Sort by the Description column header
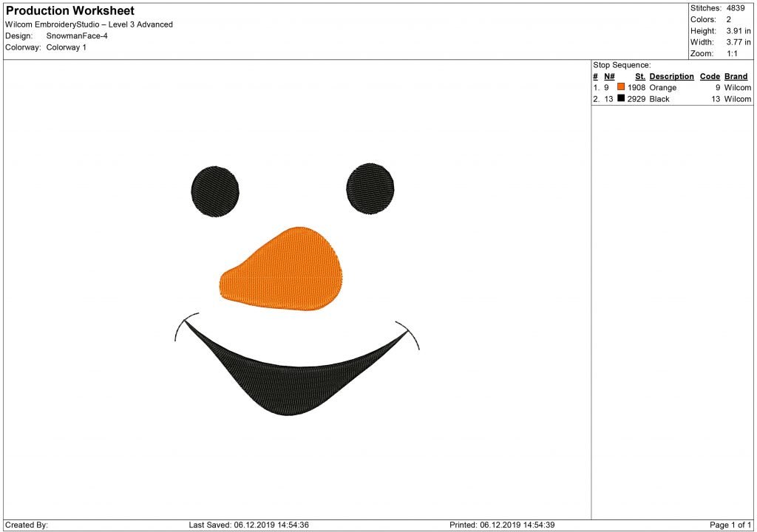Viewport: 757px width, 532px height. [672, 76]
